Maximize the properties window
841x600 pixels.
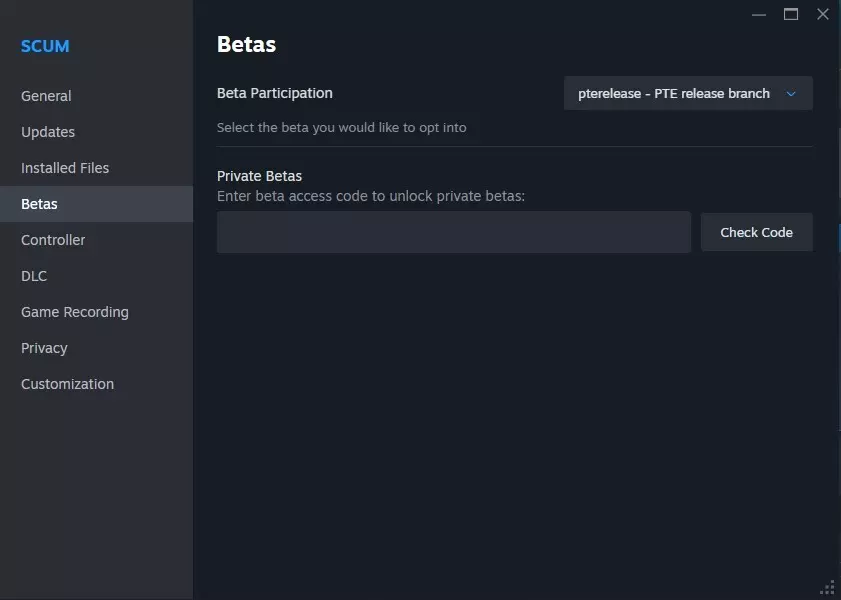coord(791,14)
